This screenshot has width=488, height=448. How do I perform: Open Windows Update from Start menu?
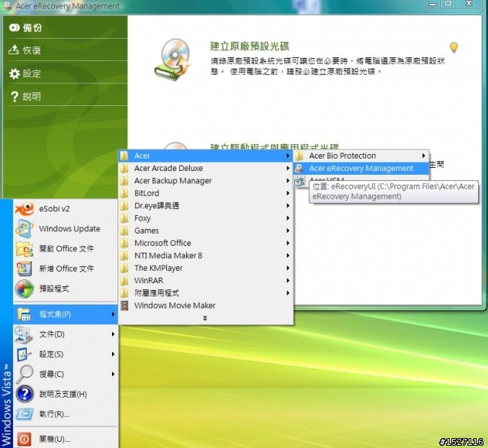[66, 229]
